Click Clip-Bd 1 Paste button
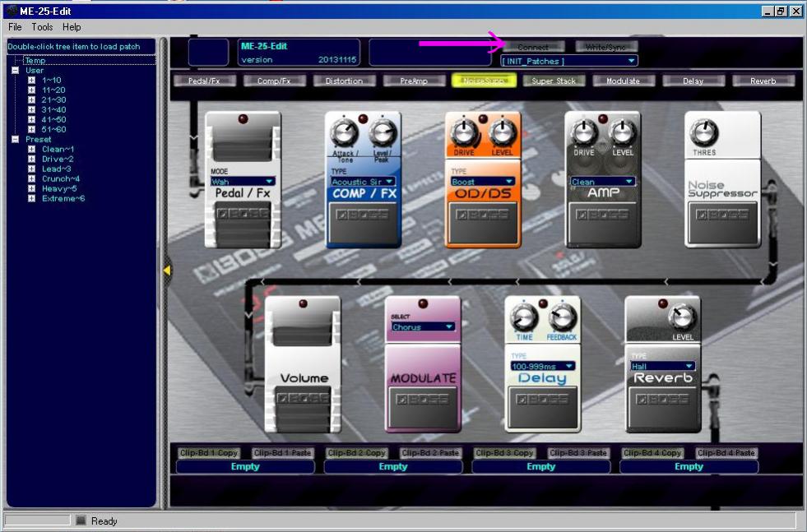Viewport: 807px width, 532px height. click(282, 453)
